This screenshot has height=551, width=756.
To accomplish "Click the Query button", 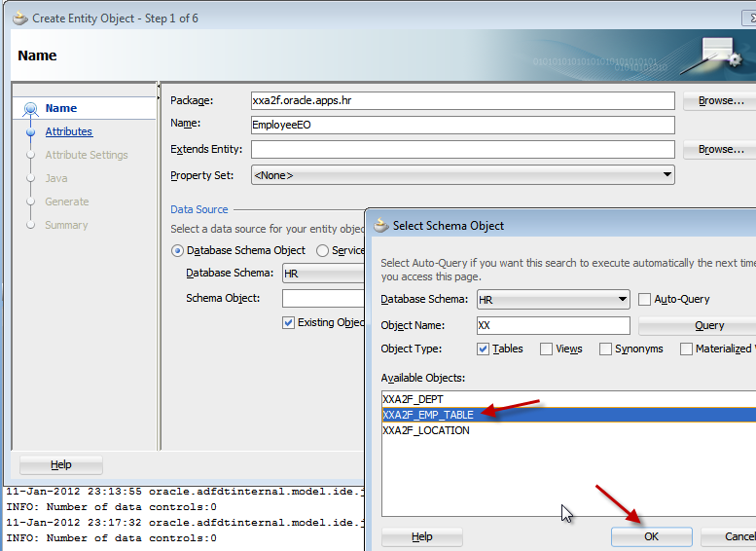I will coord(698,326).
